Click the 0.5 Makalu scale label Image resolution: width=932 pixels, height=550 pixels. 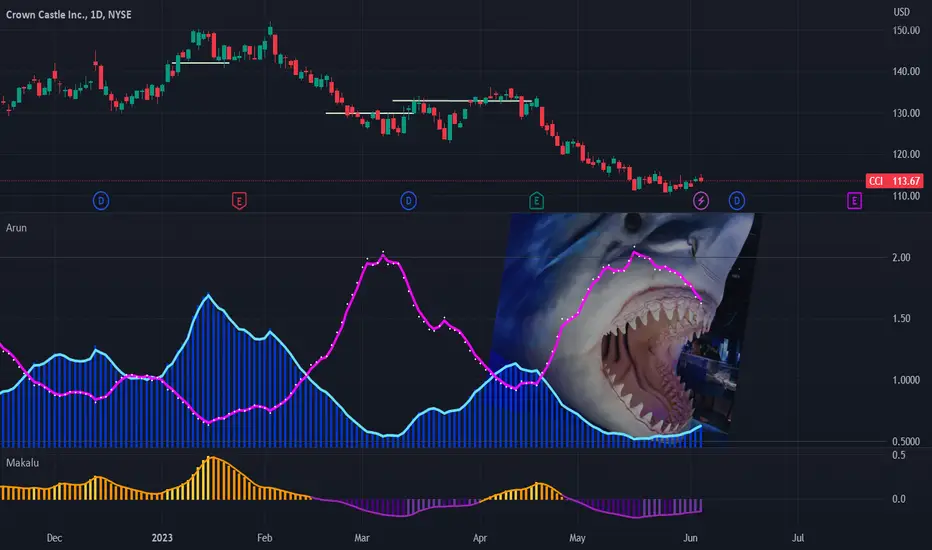(899, 455)
